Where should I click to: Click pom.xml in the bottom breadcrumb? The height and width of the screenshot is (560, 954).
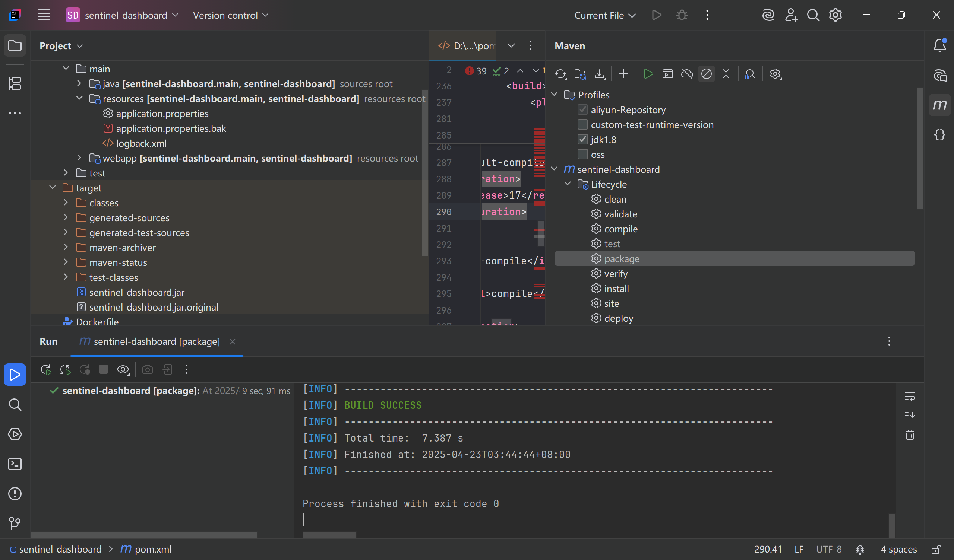pyautogui.click(x=152, y=549)
